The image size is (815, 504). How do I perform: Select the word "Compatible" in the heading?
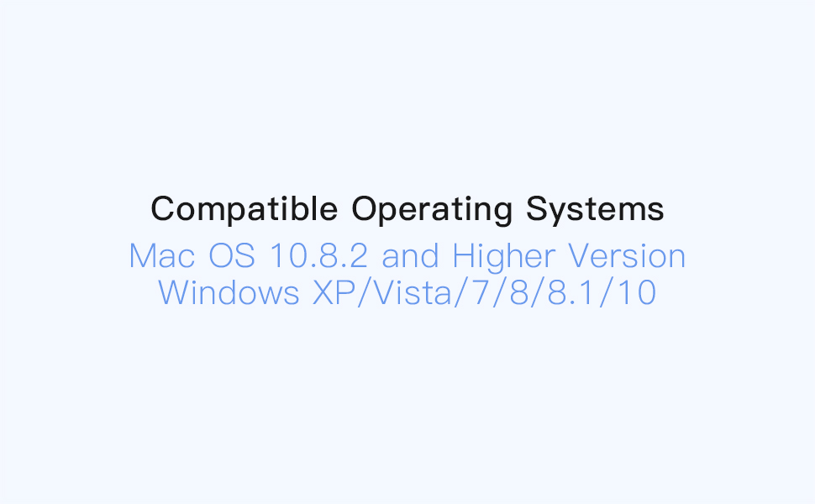click(244, 209)
